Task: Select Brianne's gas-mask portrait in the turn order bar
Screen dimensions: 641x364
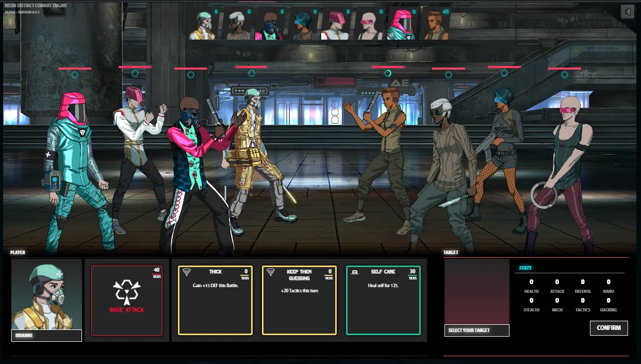Action: 202,25
